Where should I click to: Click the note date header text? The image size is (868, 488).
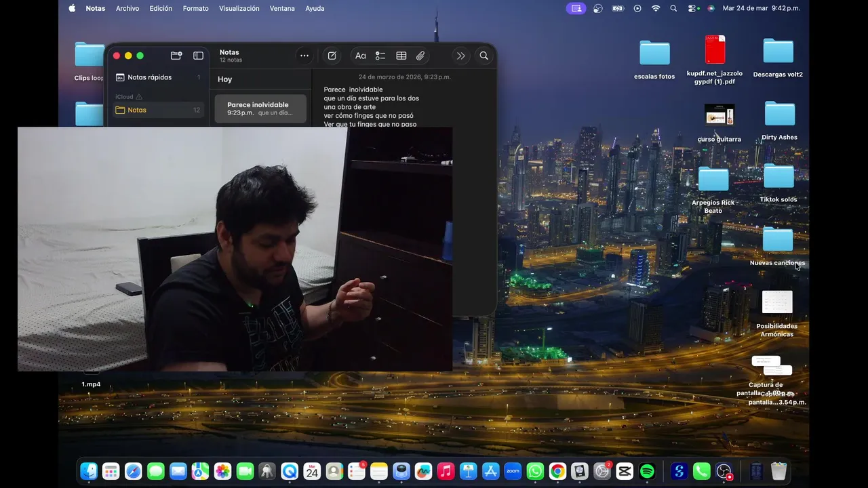point(404,77)
